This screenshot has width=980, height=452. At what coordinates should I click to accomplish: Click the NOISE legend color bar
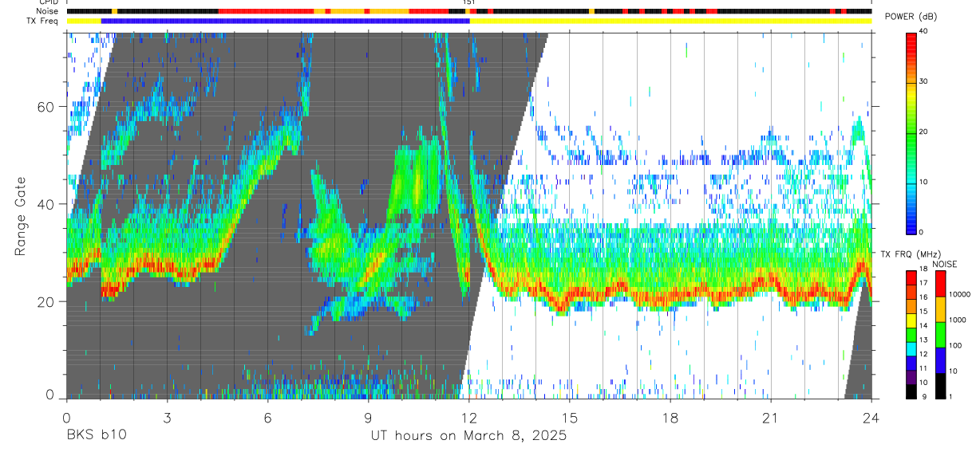tap(941, 334)
